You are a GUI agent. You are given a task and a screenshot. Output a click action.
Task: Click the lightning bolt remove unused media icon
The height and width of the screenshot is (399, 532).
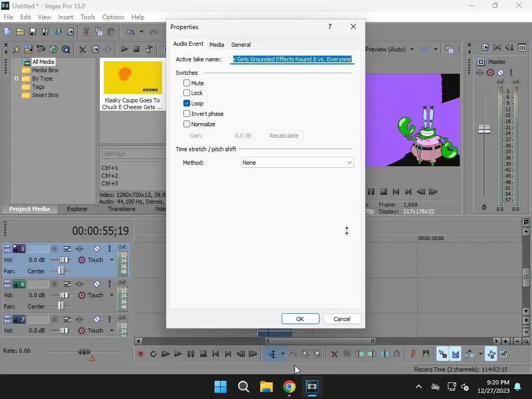coord(16,49)
